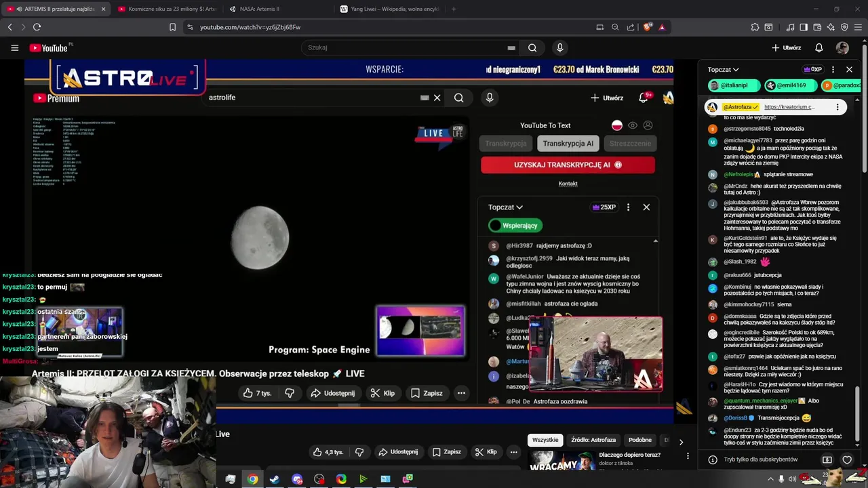Open the zoom magnifier in the address bar

pyautogui.click(x=615, y=27)
